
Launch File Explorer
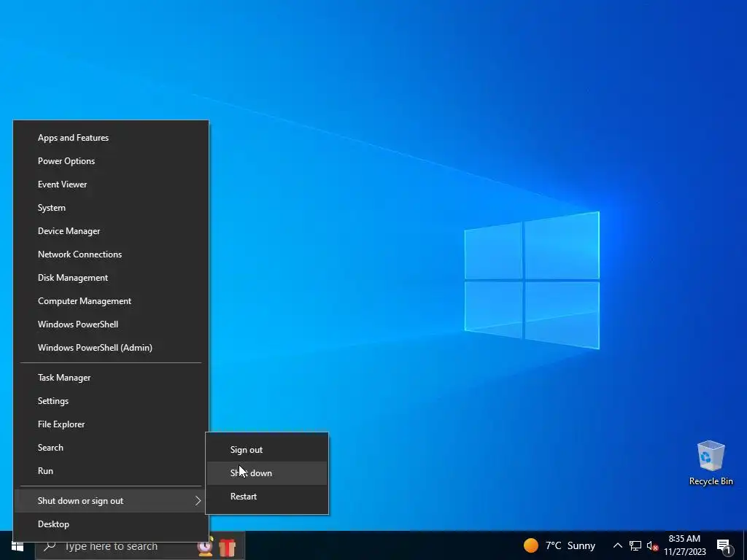coord(111,424)
